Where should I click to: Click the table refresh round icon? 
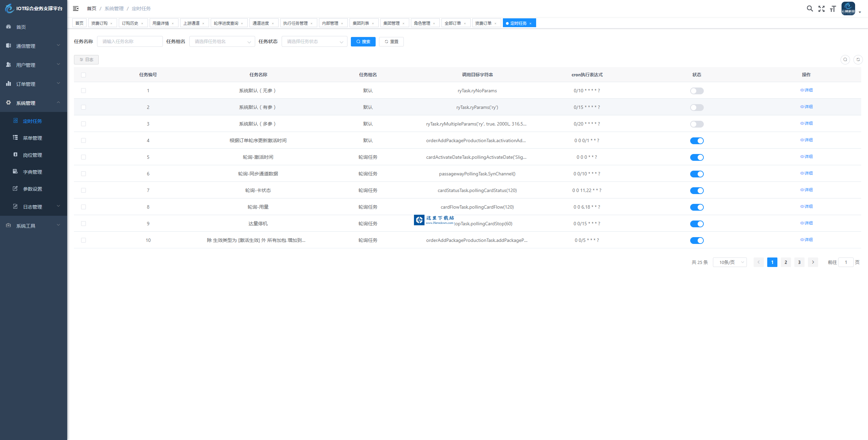click(x=858, y=60)
